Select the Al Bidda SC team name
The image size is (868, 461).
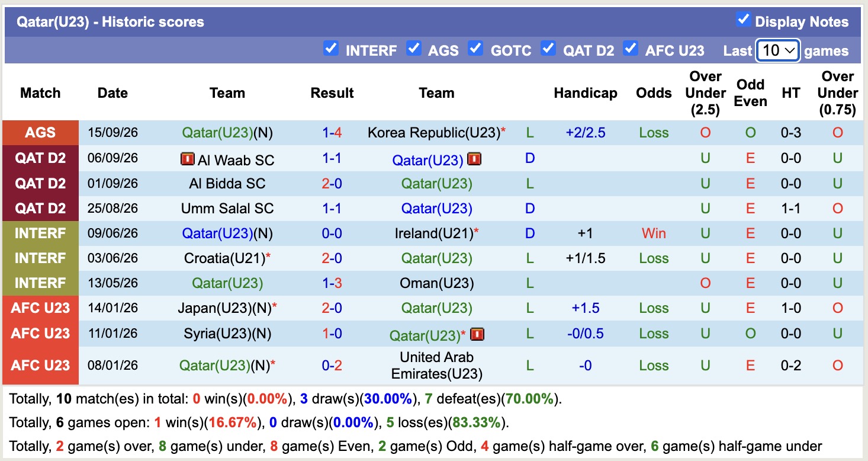pyautogui.click(x=227, y=184)
